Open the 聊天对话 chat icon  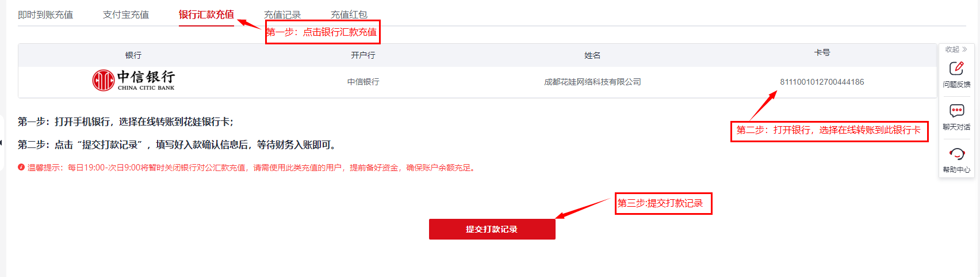[956, 111]
